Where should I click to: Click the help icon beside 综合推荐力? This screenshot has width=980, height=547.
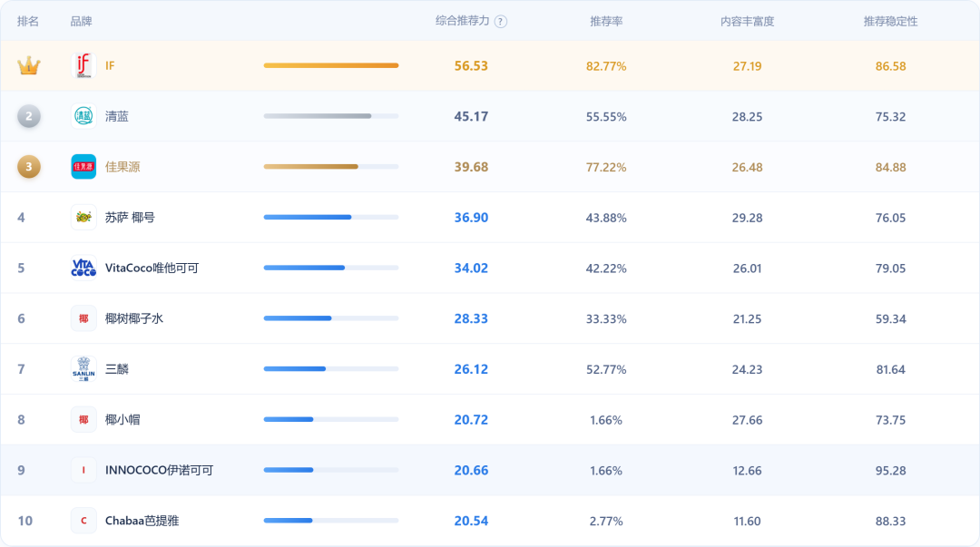pos(501,22)
